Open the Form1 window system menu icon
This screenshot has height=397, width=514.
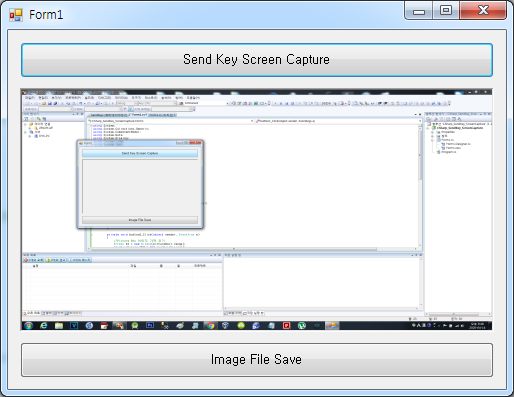(x=16, y=15)
